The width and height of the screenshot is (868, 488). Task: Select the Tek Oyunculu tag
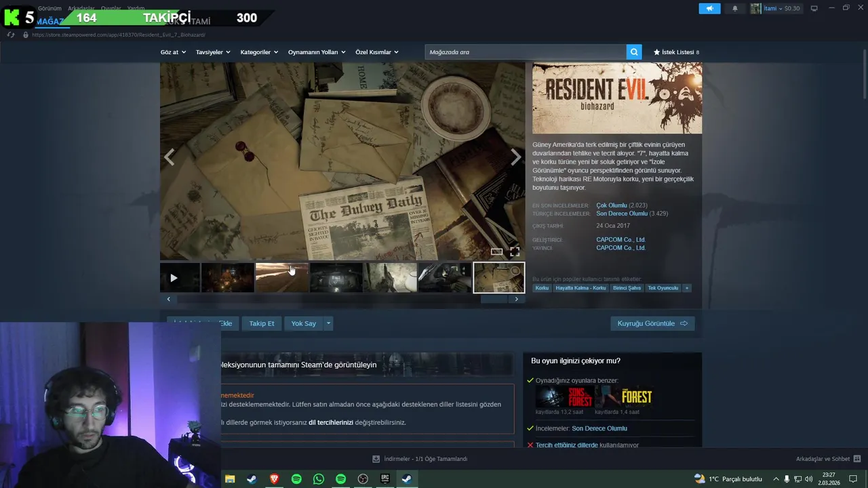[663, 288]
